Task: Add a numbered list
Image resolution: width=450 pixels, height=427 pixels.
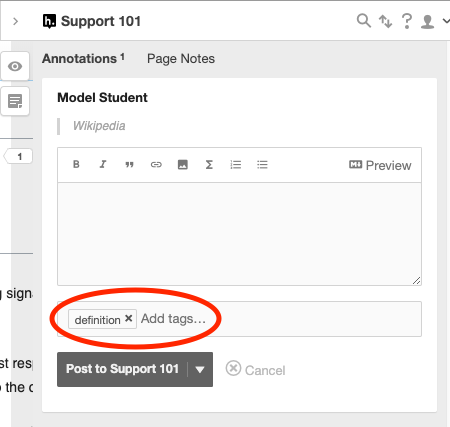Action: coord(236,164)
